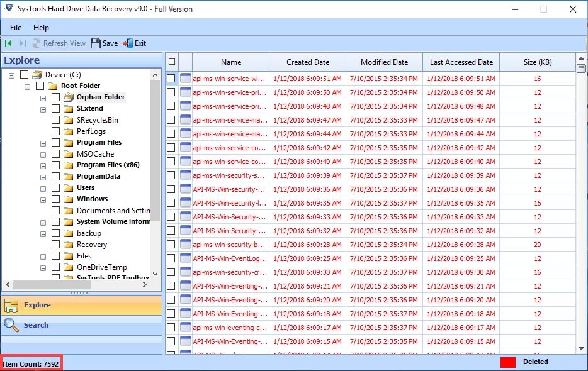Image resolution: width=588 pixels, height=371 pixels.
Task: Expand the Program Files (x86) node
Action: [x=43, y=166]
